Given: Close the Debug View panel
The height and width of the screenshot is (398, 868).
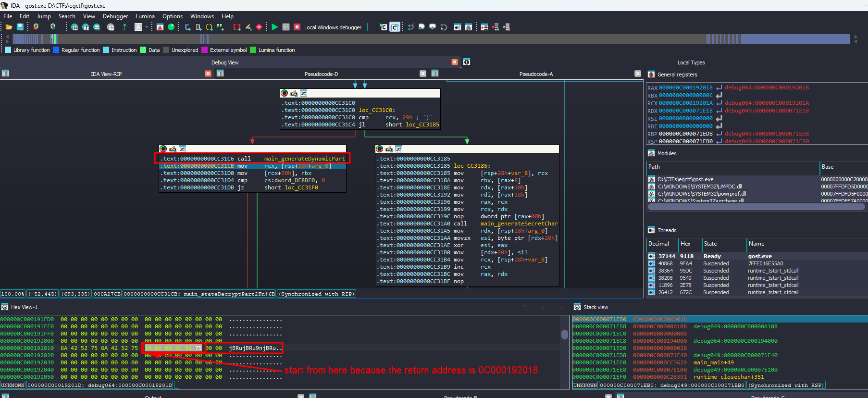Looking at the screenshot, I should click(x=455, y=62).
